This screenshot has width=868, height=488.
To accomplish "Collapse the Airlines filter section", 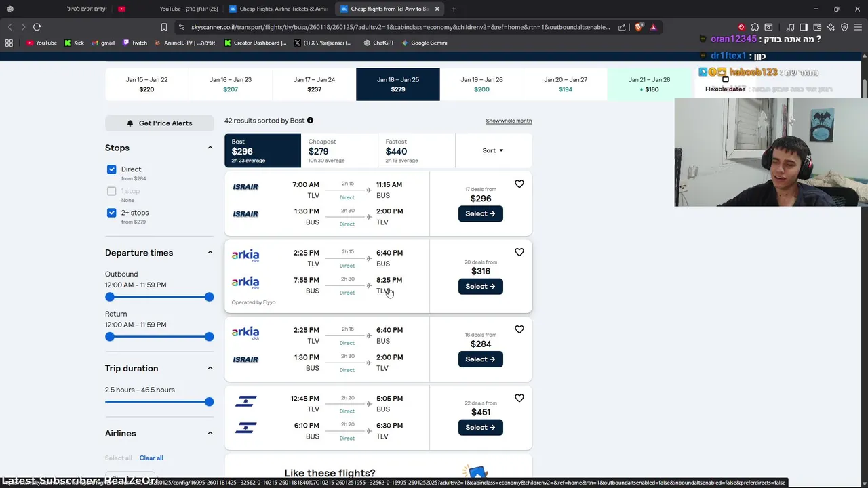I will 210,433.
